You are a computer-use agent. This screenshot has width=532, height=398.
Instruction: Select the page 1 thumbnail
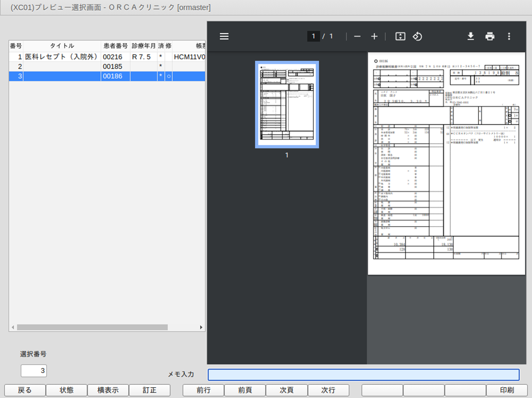[287, 104]
